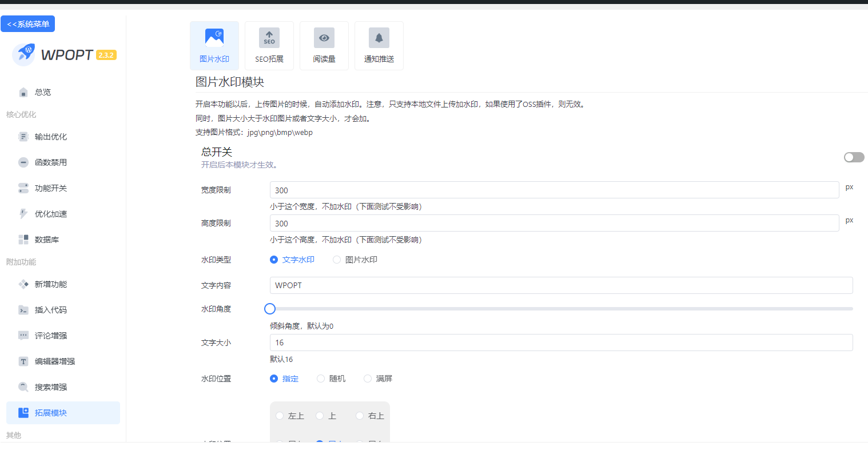Click the 文字内容 input field
The image size is (868, 450).
tap(560, 285)
